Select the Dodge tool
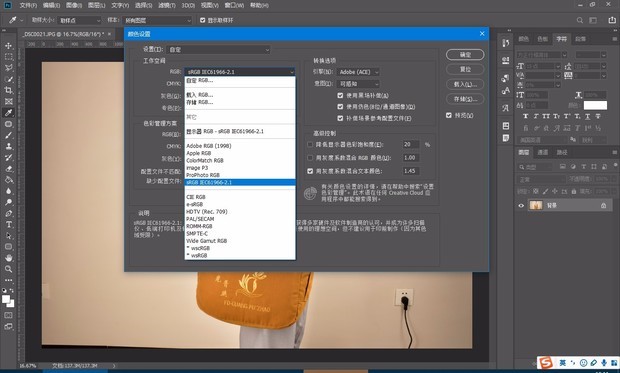620x373 pixels. 8,202
